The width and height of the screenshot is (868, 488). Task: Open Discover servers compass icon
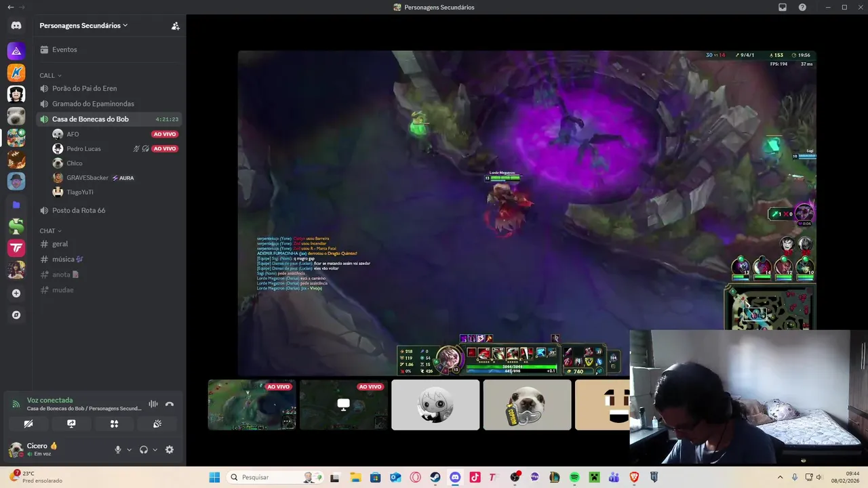pyautogui.click(x=16, y=315)
